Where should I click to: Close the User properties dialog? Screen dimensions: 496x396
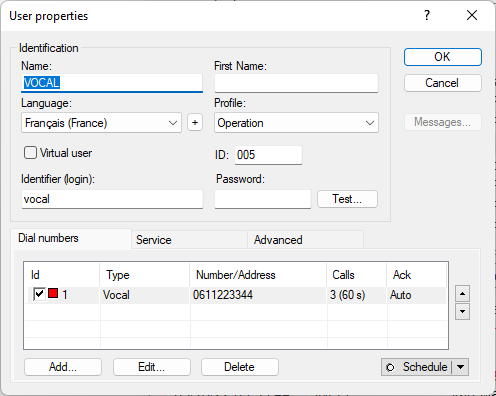pyautogui.click(x=472, y=15)
